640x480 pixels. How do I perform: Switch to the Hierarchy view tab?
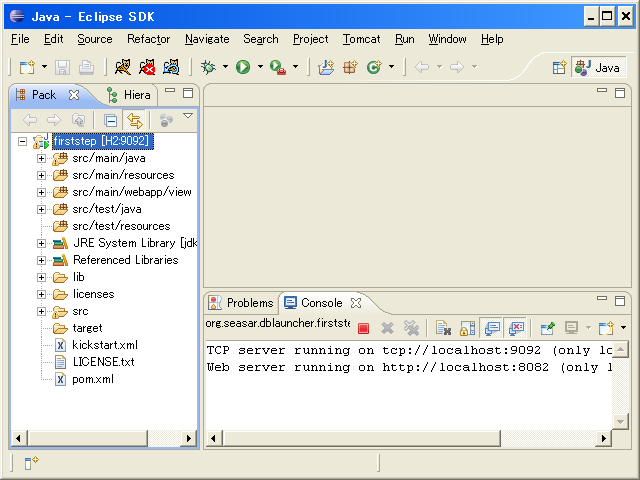130,95
